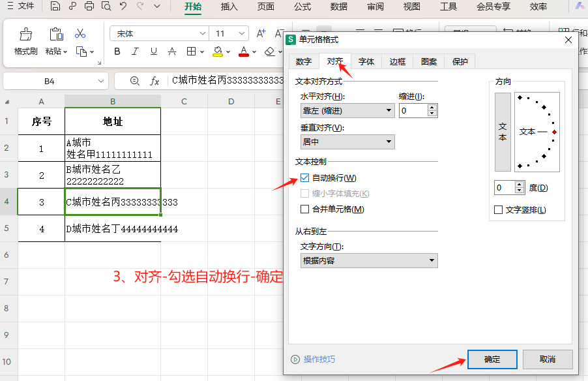Click the export/share icon in quick toolbar
Screen dimensions: 588x381
72,6
